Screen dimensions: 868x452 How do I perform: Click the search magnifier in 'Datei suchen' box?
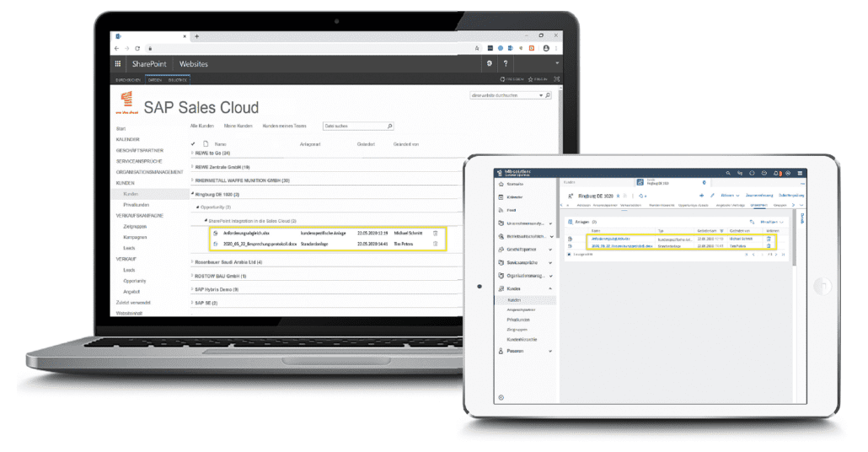(389, 126)
